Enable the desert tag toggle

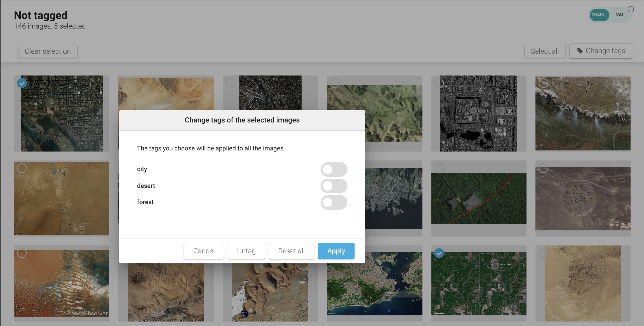click(x=334, y=186)
